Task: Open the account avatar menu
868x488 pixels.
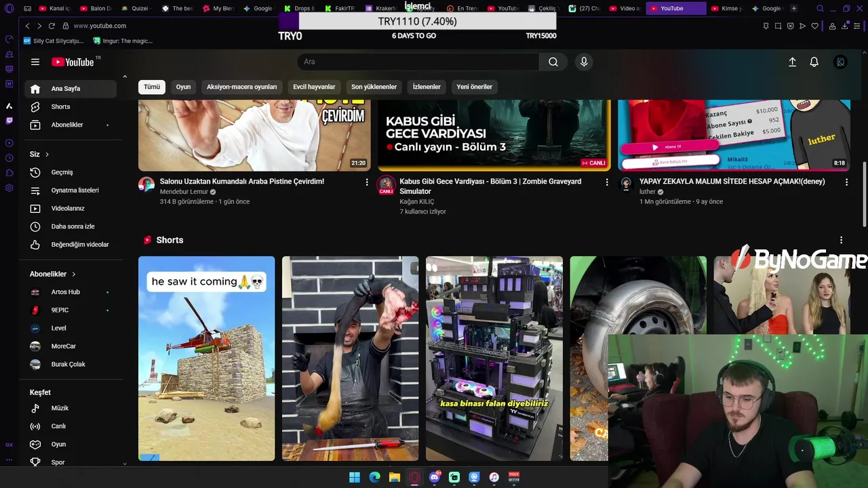Action: pos(840,62)
